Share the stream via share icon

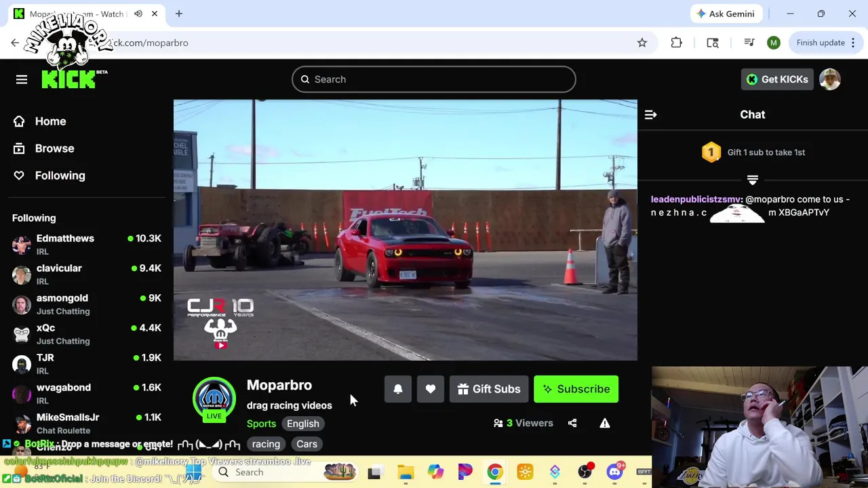[x=572, y=423]
